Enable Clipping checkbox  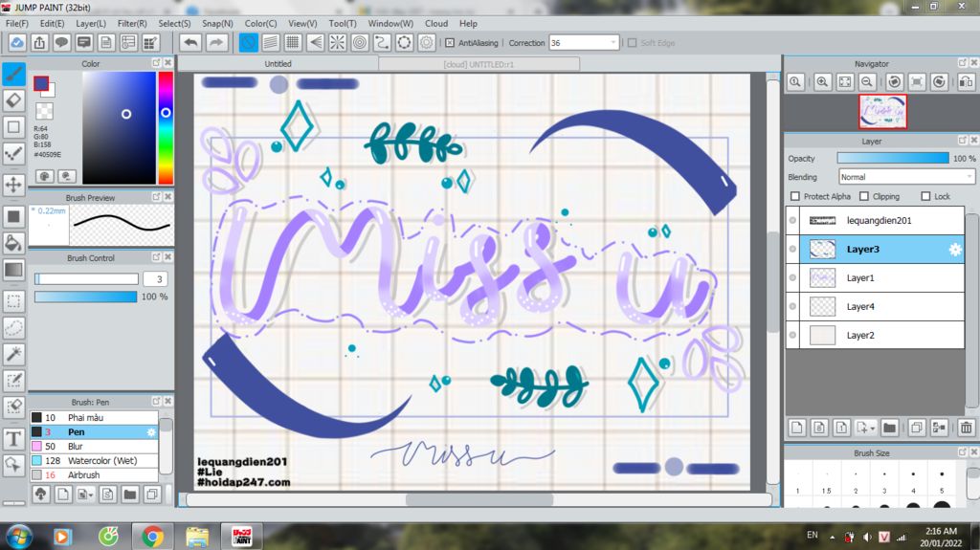click(x=864, y=196)
